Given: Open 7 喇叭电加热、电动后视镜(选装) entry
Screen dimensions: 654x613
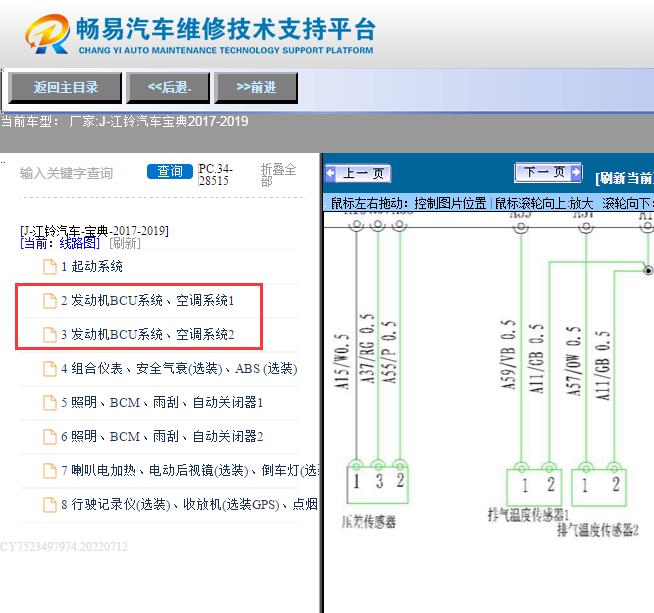Looking at the screenshot, I should tap(190, 470).
